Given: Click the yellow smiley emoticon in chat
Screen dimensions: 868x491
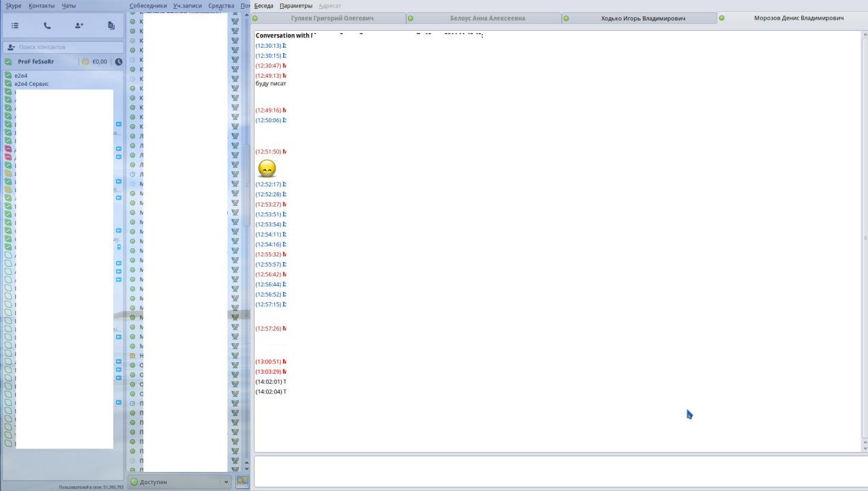Looking at the screenshot, I should 267,168.
